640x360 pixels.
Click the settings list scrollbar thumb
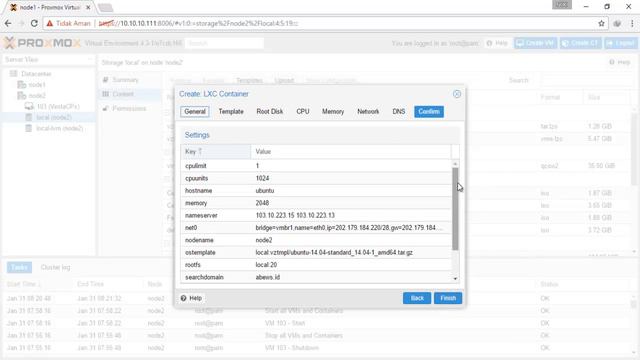click(455, 209)
